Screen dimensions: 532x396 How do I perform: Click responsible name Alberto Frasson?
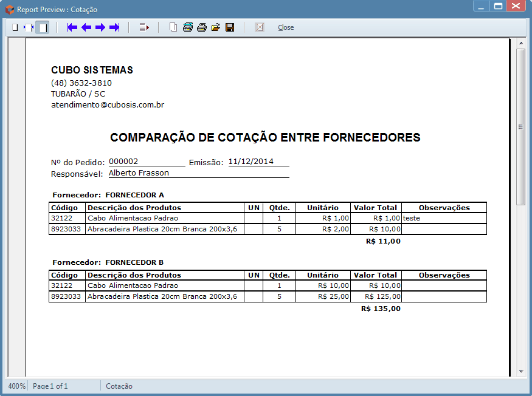pyautogui.click(x=139, y=173)
